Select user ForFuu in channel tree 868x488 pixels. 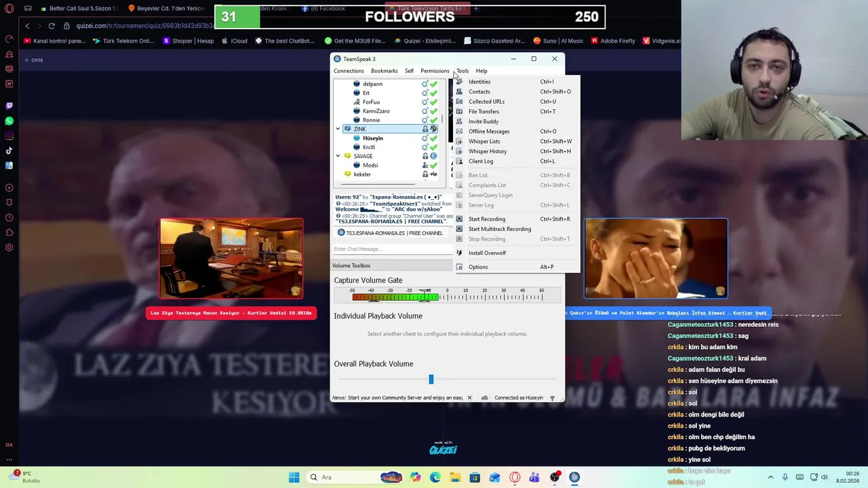[x=371, y=102]
